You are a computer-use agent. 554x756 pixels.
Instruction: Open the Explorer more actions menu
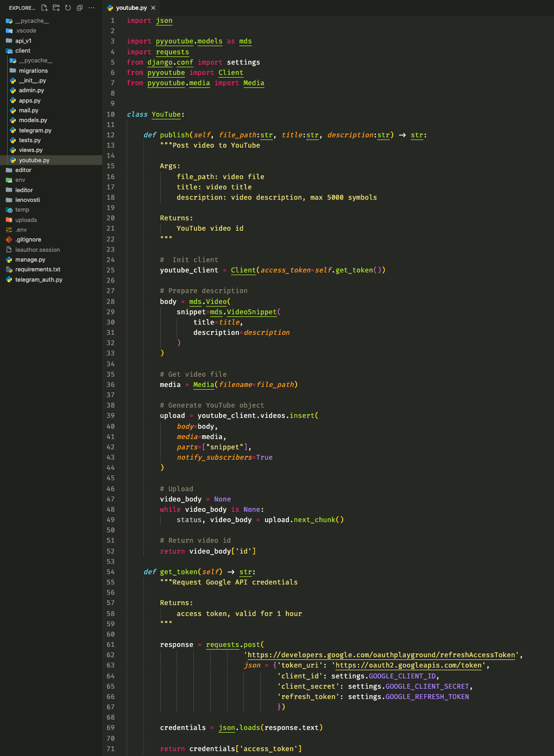click(91, 8)
